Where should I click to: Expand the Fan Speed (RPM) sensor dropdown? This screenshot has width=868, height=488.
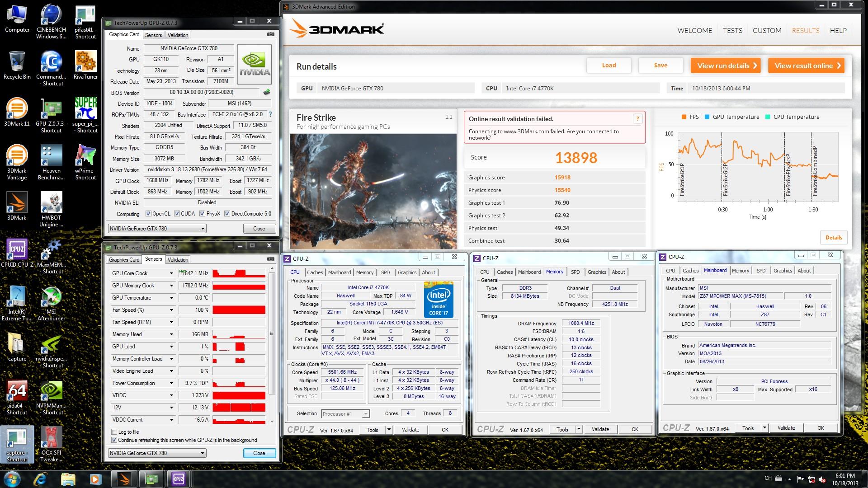click(171, 322)
